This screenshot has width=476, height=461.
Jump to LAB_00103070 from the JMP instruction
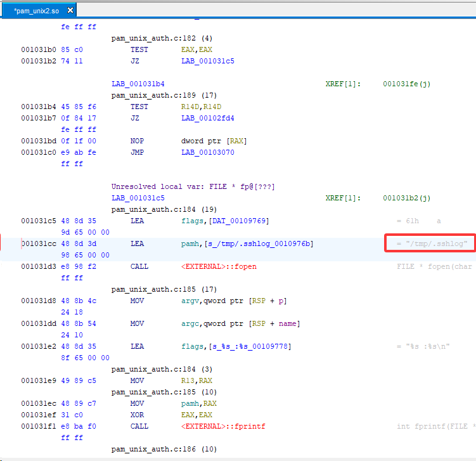pyautogui.click(x=207, y=152)
